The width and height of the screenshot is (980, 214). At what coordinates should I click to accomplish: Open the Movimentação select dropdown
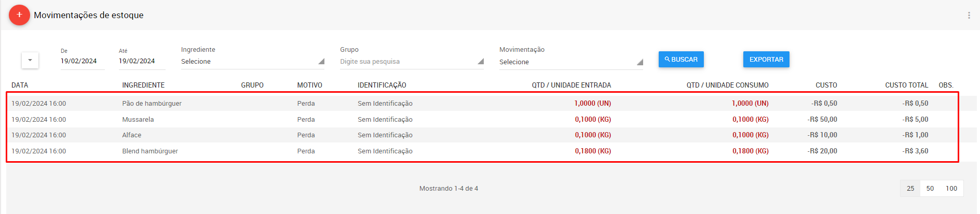click(x=571, y=62)
